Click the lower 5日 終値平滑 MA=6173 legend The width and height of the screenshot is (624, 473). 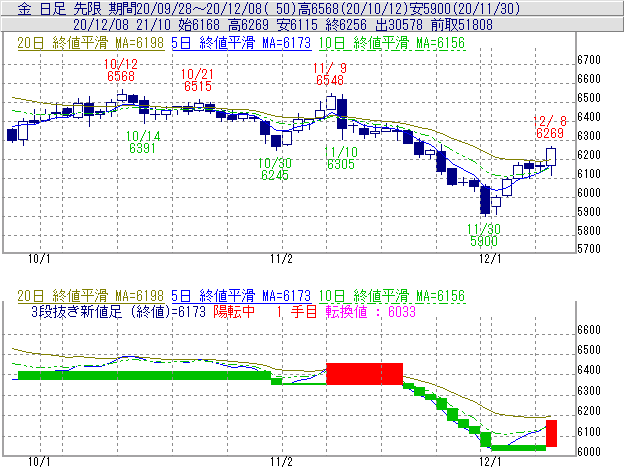tap(241, 296)
